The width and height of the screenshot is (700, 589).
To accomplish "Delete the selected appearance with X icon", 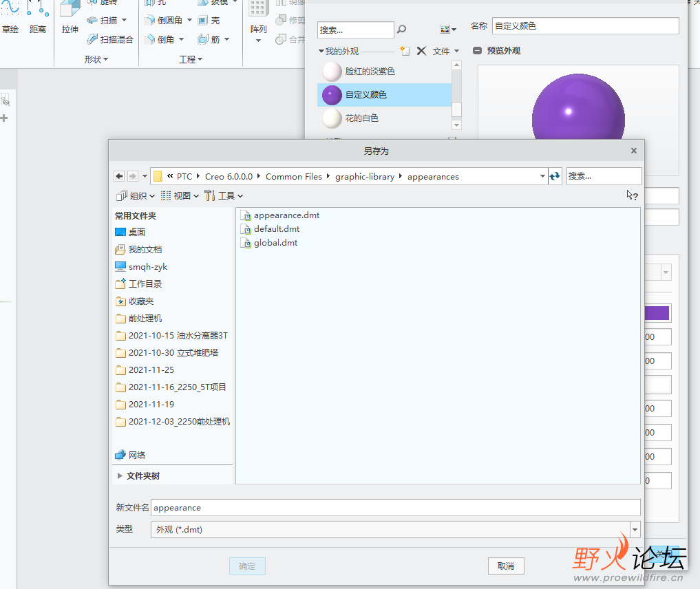I will pyautogui.click(x=421, y=51).
